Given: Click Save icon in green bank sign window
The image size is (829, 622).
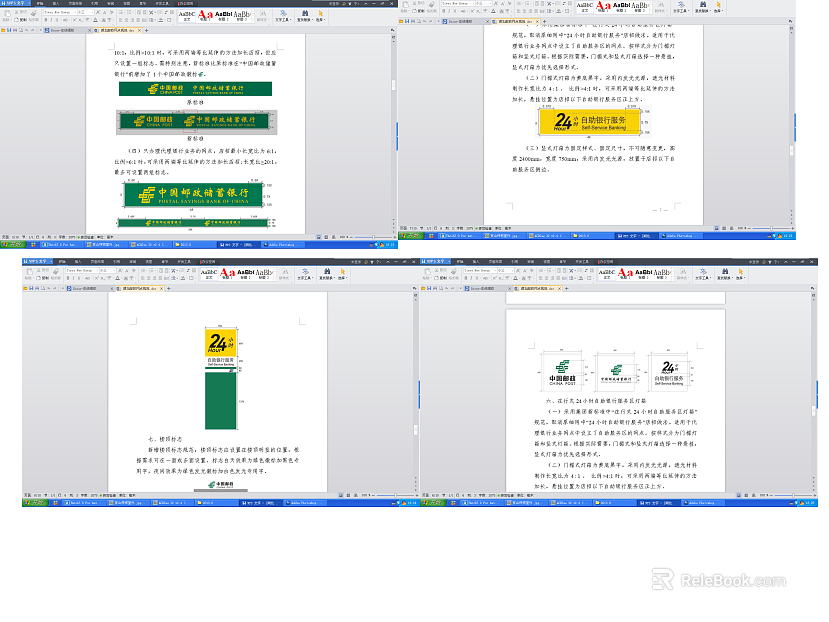Looking at the screenshot, I should coord(9,30).
